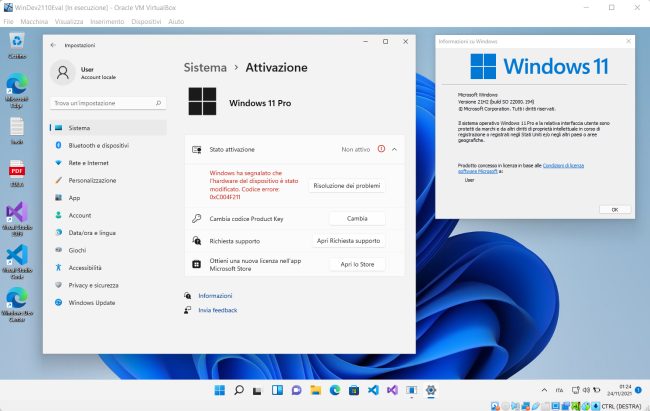Open taskbar Search magnifier
Image resolution: width=650 pixels, height=411 pixels.
tap(239, 390)
